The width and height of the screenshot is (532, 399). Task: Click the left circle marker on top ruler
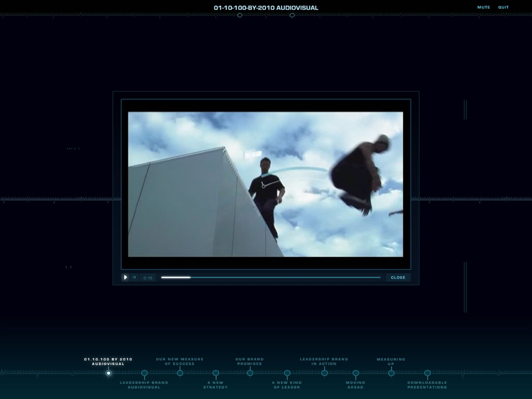(240, 15)
